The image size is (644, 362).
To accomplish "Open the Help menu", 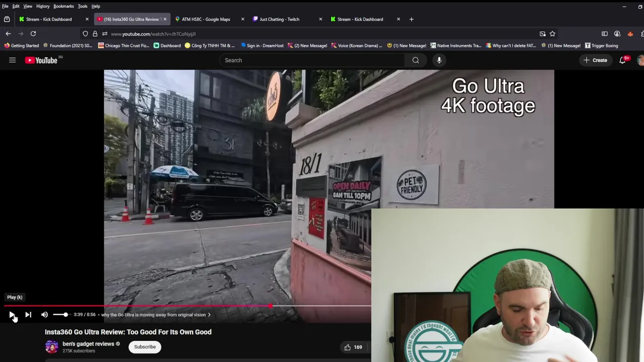I will pos(96,6).
